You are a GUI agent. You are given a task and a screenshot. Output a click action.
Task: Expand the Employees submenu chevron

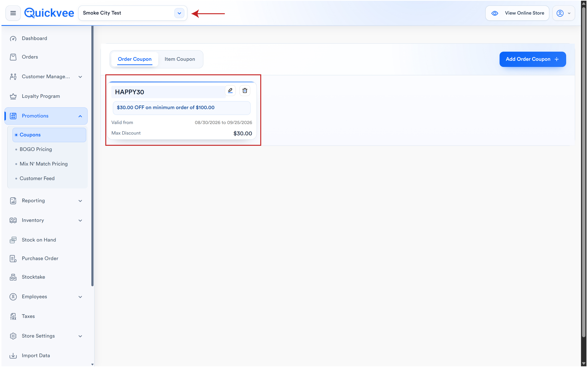pyautogui.click(x=80, y=297)
